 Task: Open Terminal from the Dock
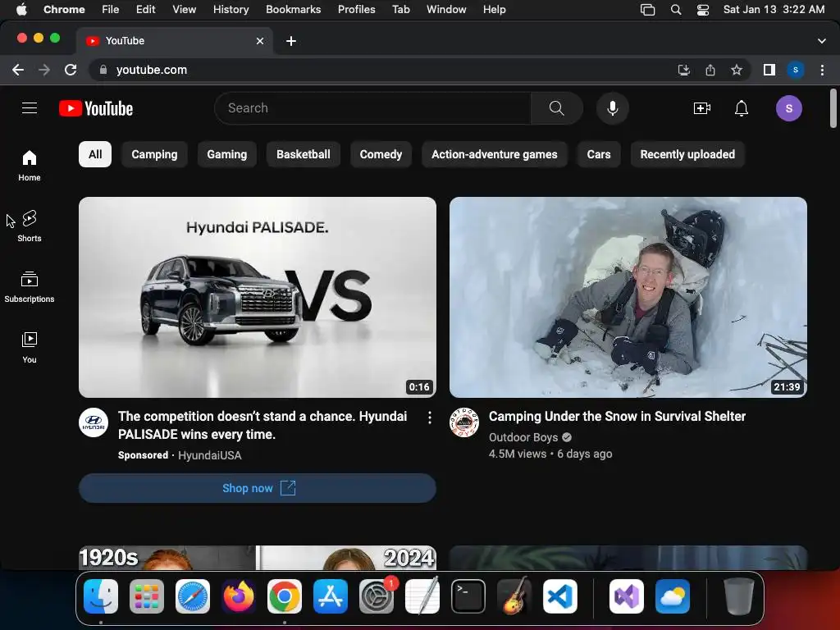pyautogui.click(x=468, y=596)
